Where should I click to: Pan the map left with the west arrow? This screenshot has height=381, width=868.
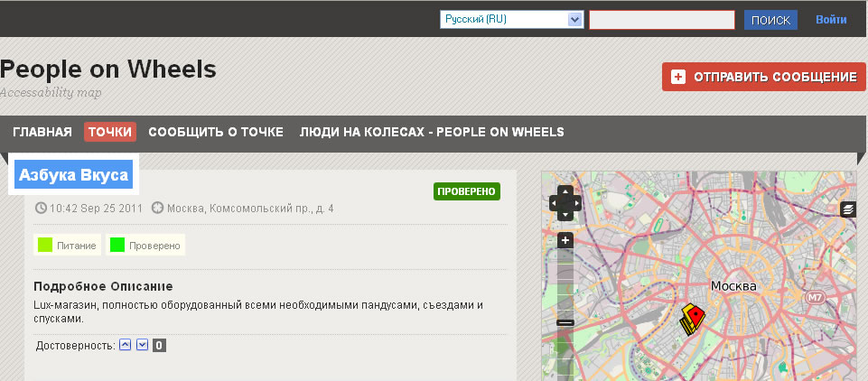[555, 203]
